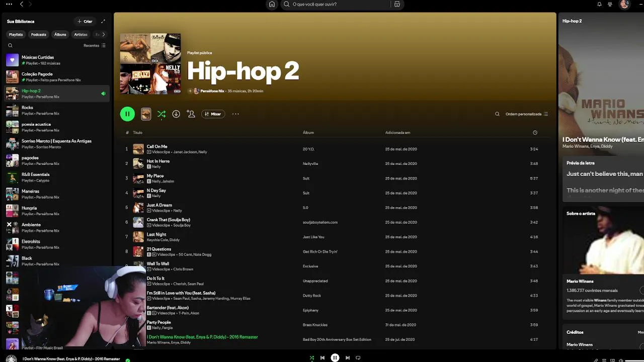Screen dimensions: 644x362
Task: Click the Hip-hop 2 playlist cover collage
Action: tap(150, 64)
